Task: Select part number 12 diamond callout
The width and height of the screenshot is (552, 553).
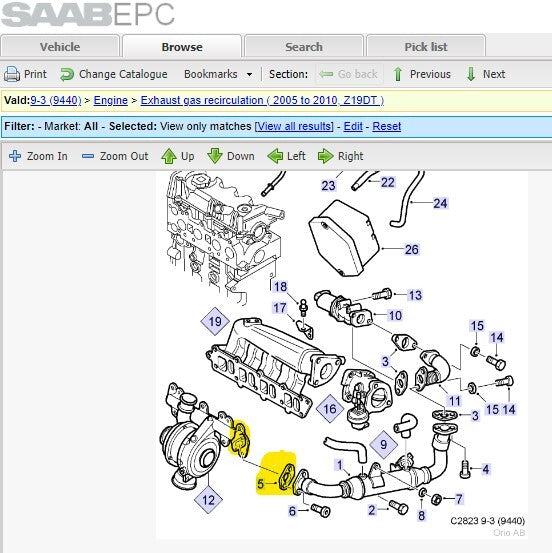Action: pos(208,500)
